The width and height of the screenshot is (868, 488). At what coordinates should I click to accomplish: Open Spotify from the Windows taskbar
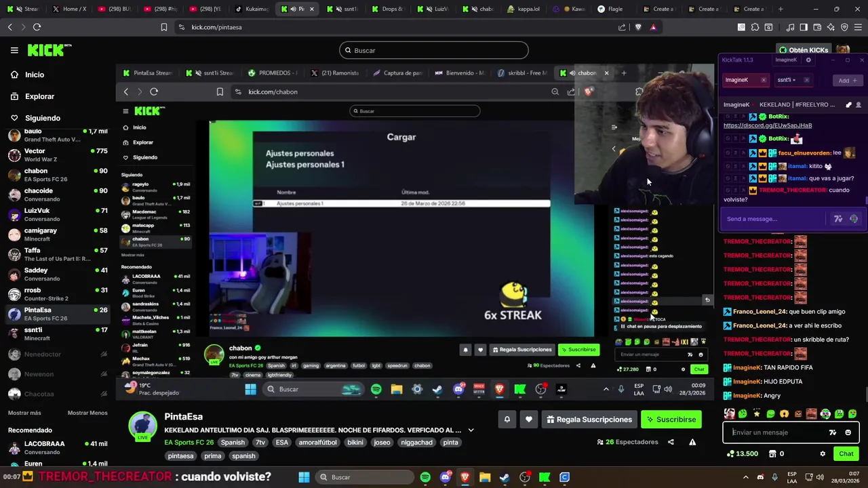pyautogui.click(x=425, y=477)
